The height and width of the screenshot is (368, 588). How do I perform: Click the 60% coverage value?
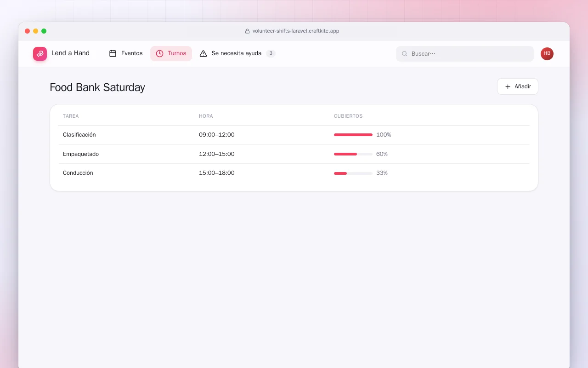[382, 154]
